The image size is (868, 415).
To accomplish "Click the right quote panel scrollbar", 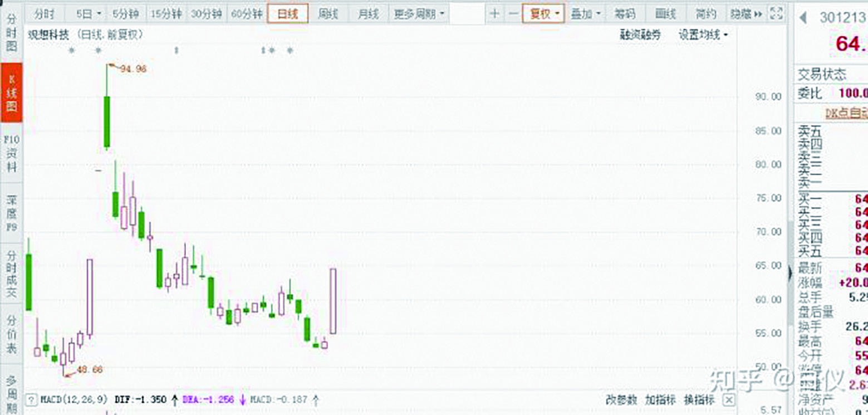I will tap(790, 270).
